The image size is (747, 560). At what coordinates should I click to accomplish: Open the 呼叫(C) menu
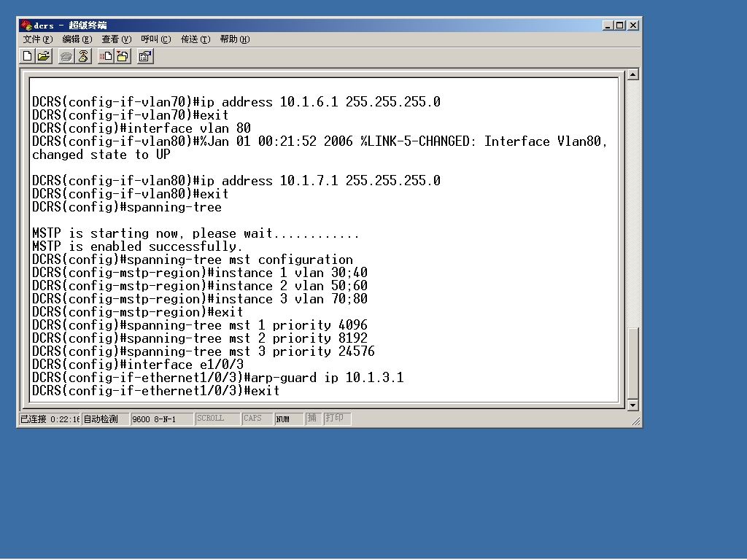tap(156, 39)
